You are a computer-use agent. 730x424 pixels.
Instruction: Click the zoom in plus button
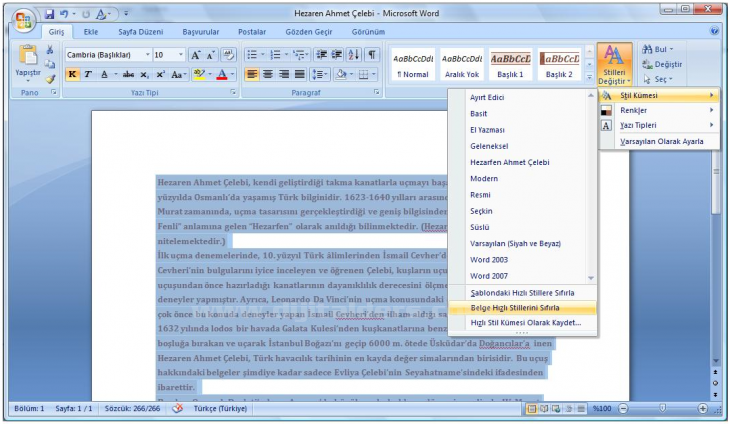[x=703, y=409]
